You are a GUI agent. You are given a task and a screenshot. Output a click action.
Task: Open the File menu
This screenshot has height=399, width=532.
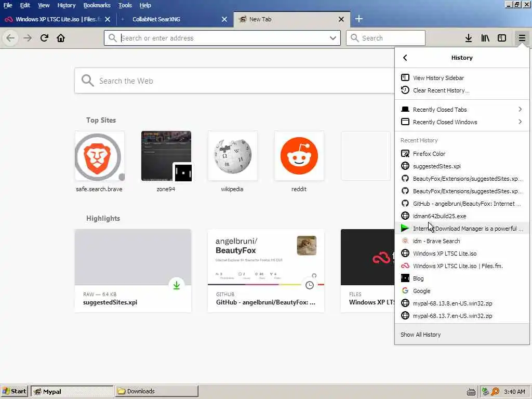(x=8, y=5)
